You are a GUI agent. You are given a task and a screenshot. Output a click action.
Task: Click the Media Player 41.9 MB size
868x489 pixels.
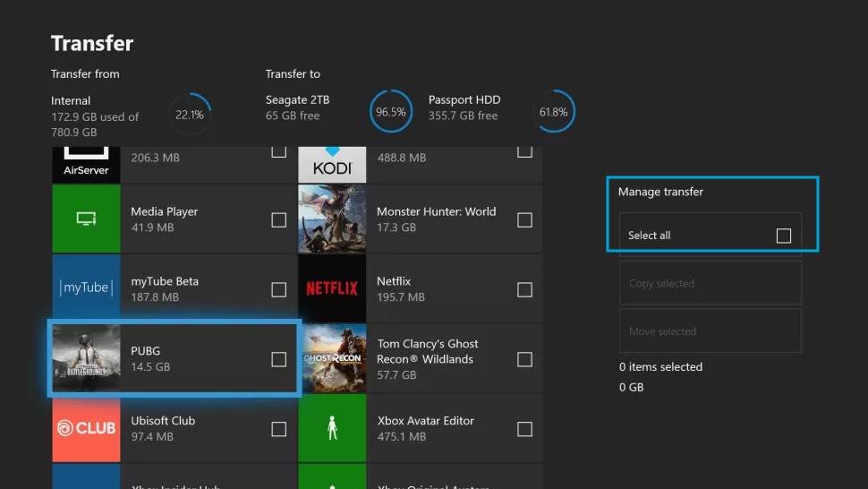[x=152, y=227]
